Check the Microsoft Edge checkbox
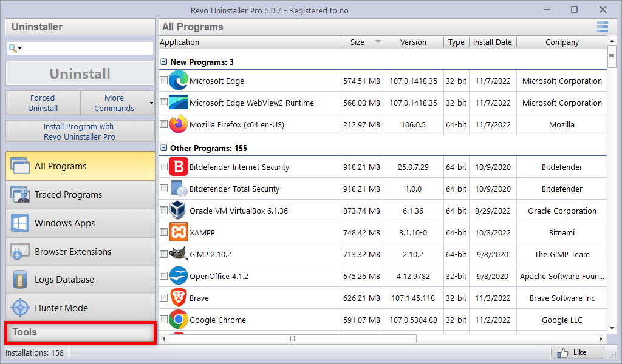The height and width of the screenshot is (364, 622). [x=163, y=81]
